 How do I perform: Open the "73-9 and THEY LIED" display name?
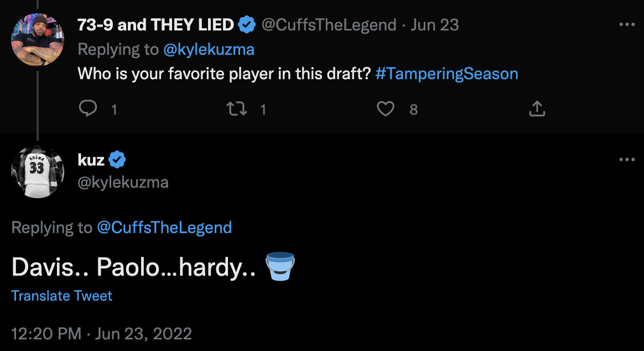155,25
